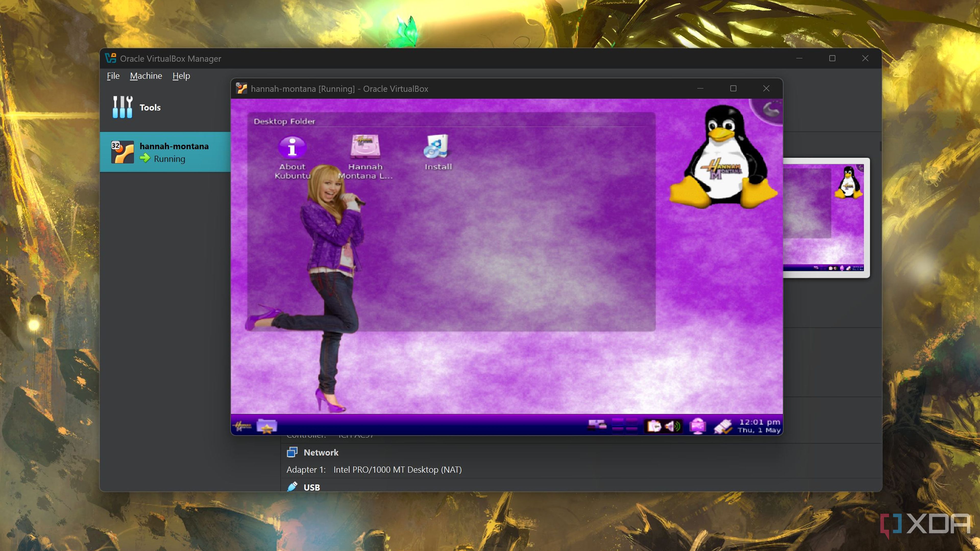Click the Desktop Folder widget title

[284, 121]
